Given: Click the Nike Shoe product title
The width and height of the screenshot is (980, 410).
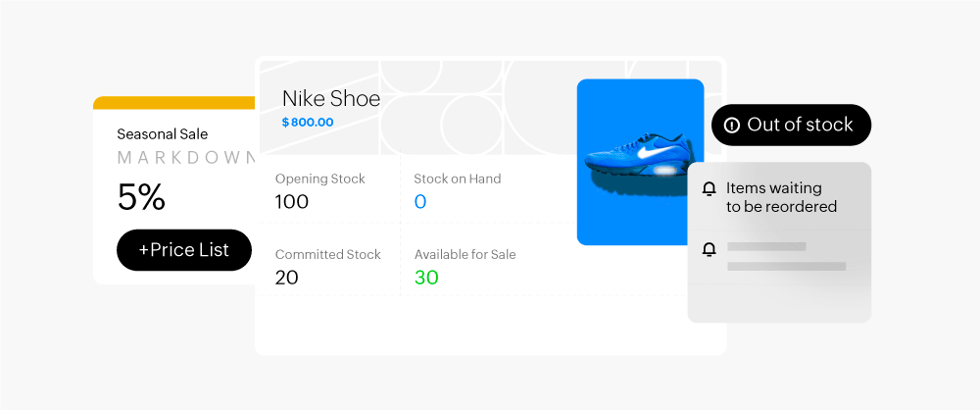Looking at the screenshot, I should pos(330,98).
